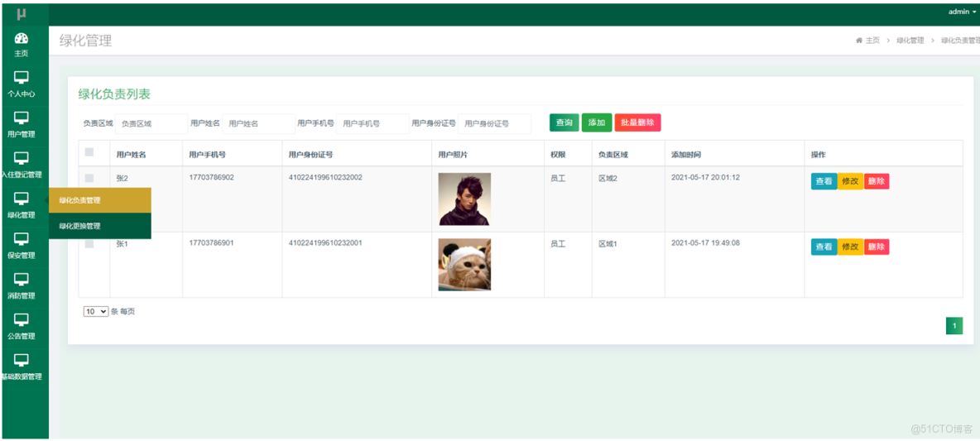Click 查看 for the 张1 row
This screenshot has width=980, height=441.
(824, 247)
